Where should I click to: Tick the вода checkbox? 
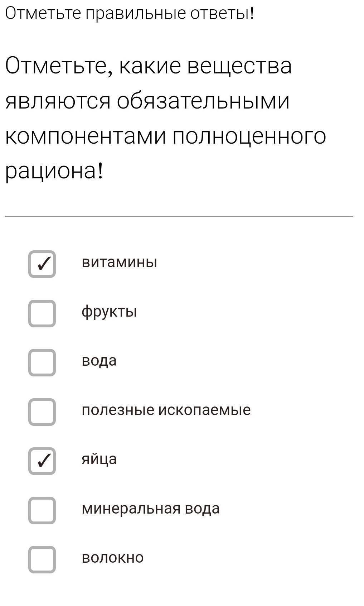tap(42, 362)
